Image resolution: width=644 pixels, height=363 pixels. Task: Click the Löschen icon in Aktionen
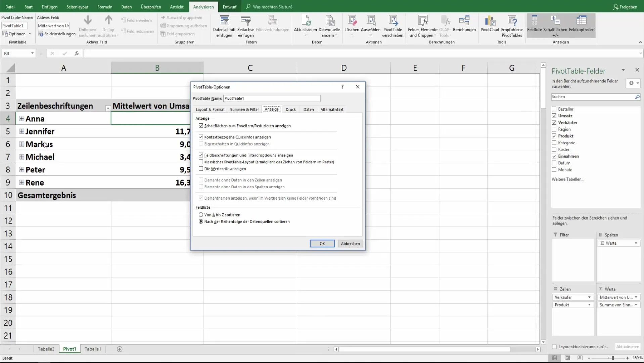[352, 21]
